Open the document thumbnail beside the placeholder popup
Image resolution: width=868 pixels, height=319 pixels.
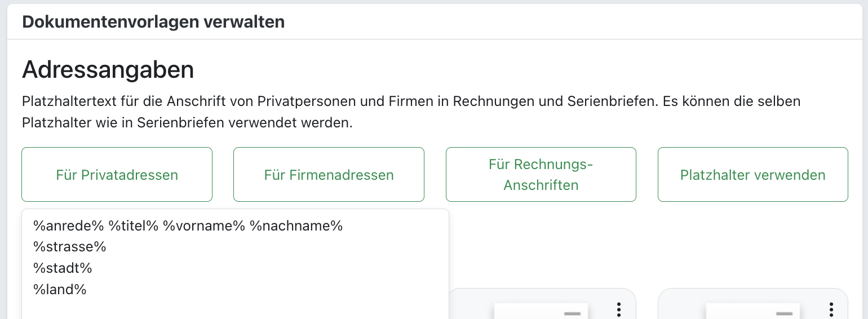(541, 311)
